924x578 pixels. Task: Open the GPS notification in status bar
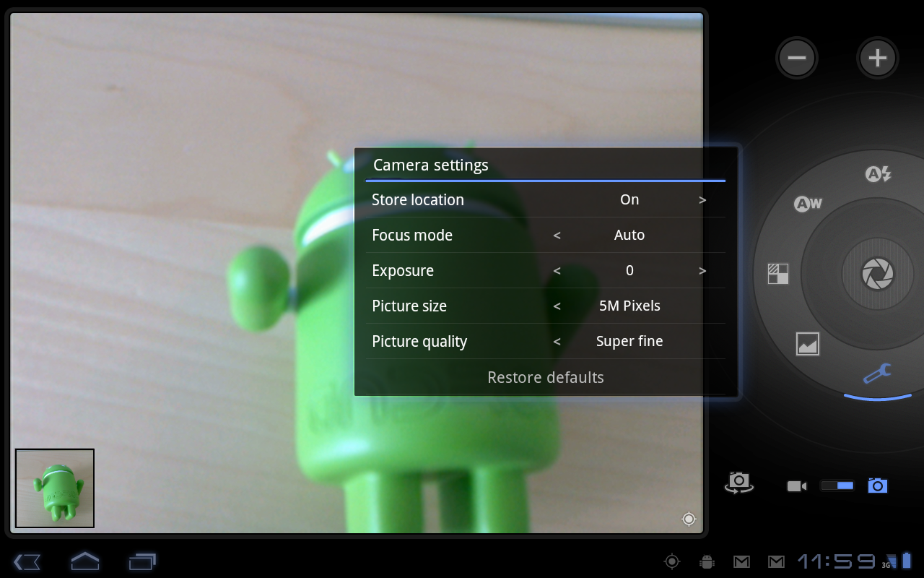click(x=672, y=561)
